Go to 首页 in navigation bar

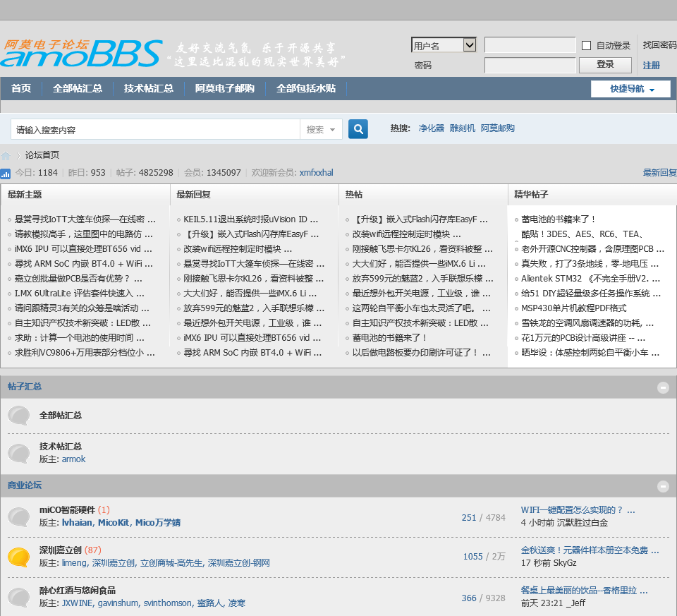click(20, 88)
